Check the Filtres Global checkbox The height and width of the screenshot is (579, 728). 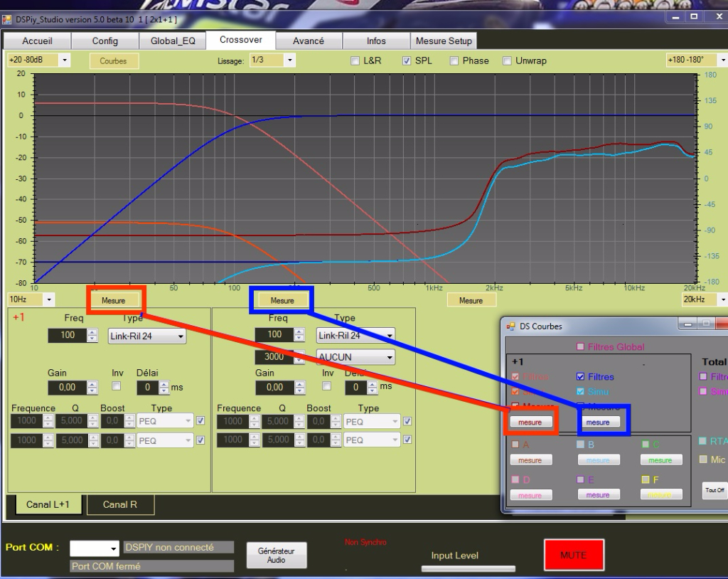point(581,347)
